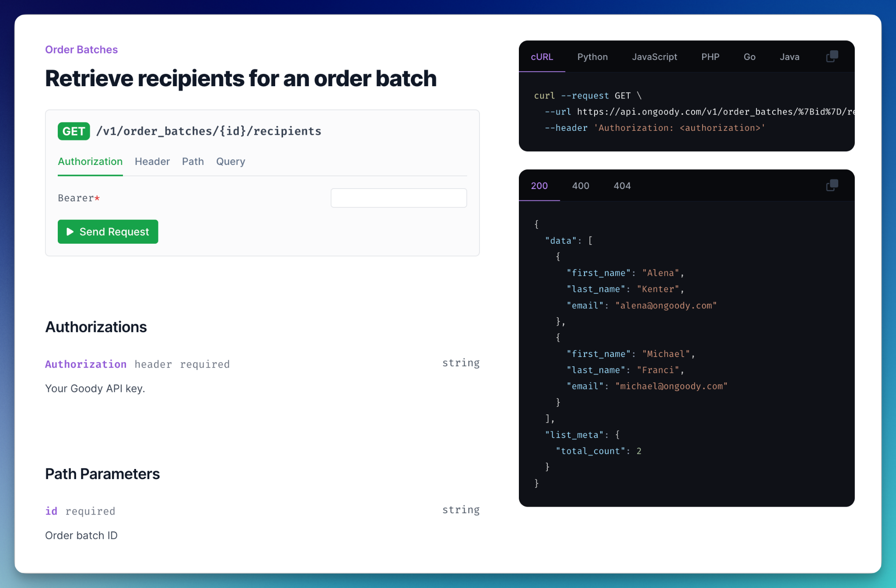This screenshot has height=588, width=896.
Task: View the PHP request example
Action: click(x=710, y=57)
